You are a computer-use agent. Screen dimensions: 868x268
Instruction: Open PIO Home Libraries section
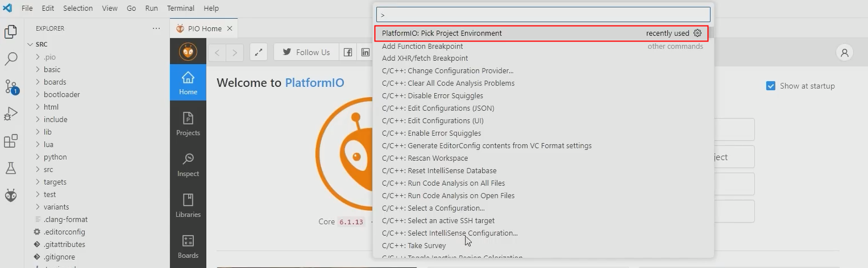(188, 206)
